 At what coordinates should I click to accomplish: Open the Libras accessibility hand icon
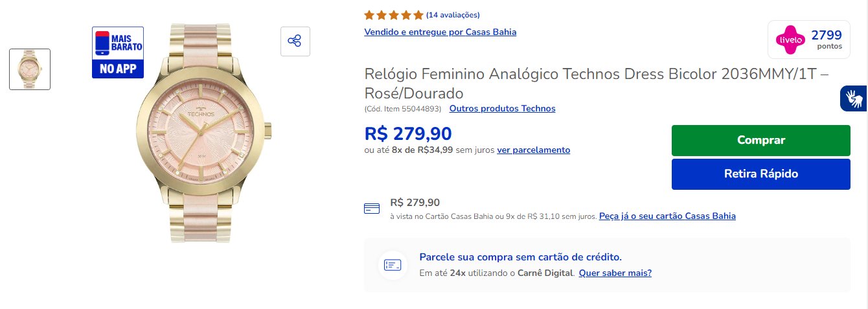[854, 98]
